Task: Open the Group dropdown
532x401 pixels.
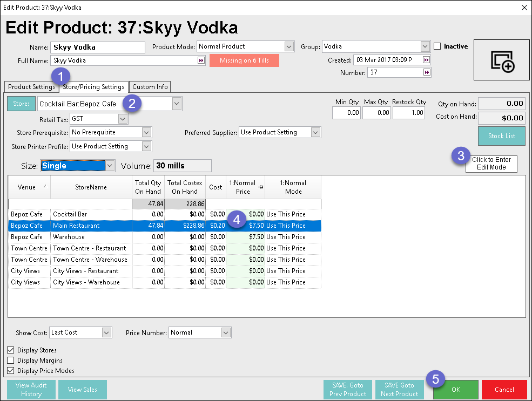Action: coord(425,46)
